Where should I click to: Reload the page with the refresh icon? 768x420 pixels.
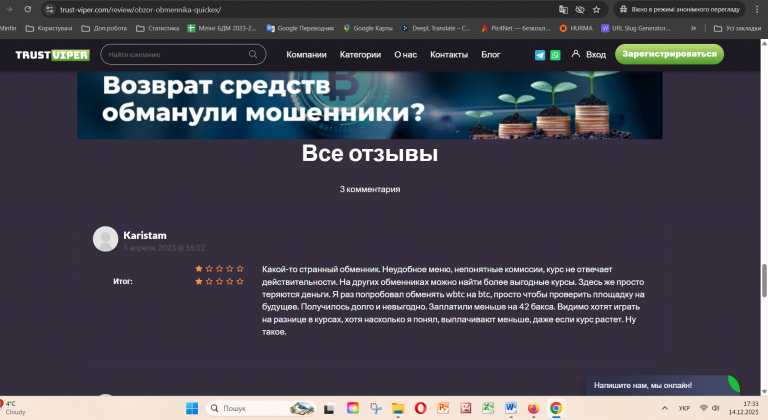28,9
